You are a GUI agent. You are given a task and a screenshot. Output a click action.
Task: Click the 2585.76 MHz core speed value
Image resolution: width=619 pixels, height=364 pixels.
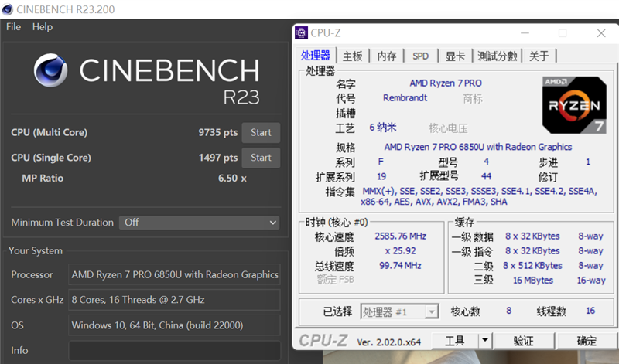pos(400,236)
